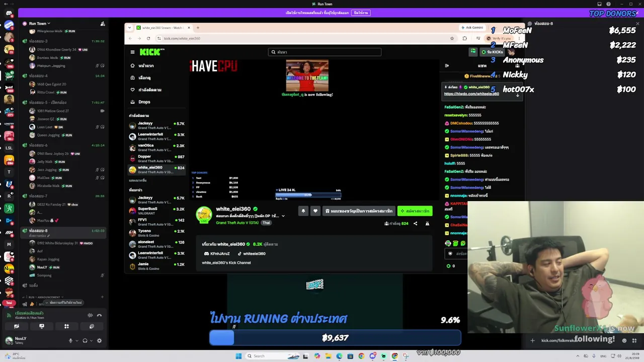Click the Grand Theft Auto V (GTA) category link
Image resolution: width=644 pixels, height=362 pixels.
(x=237, y=223)
